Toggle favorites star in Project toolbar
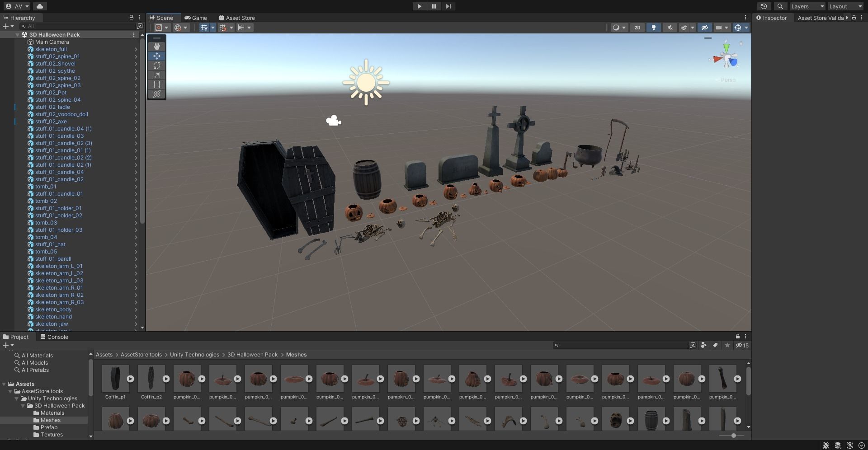Viewport: 868px width, 450px height. [x=727, y=345]
